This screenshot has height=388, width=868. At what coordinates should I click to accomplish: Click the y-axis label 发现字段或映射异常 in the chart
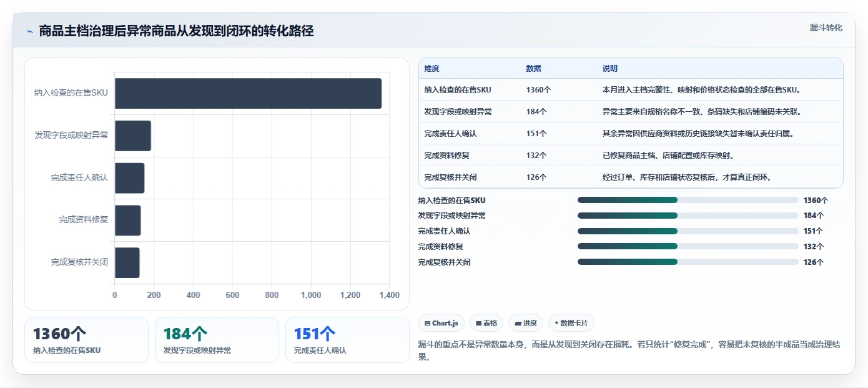pos(71,136)
